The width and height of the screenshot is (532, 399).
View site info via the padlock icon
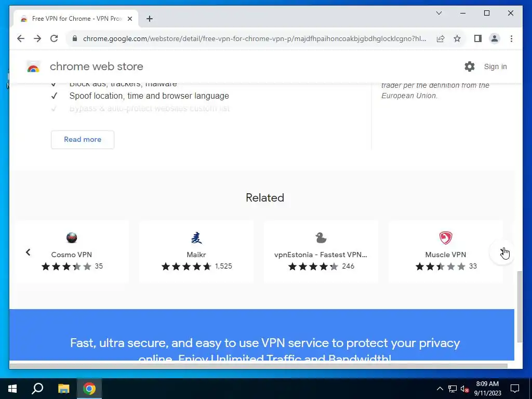[75, 38]
